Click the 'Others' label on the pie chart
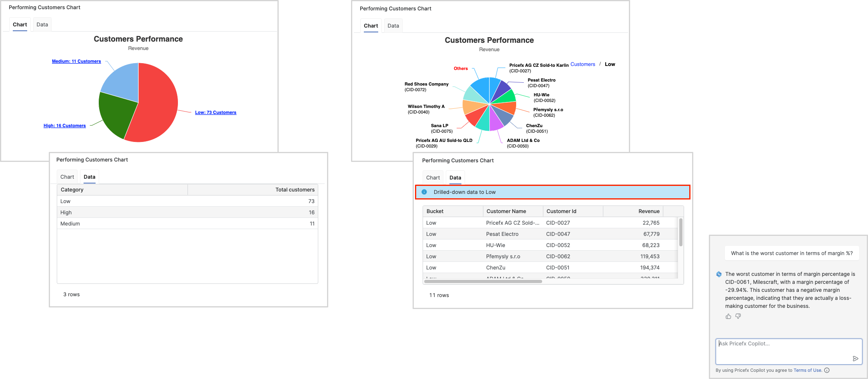Viewport: 868px width, 379px height. coord(461,68)
